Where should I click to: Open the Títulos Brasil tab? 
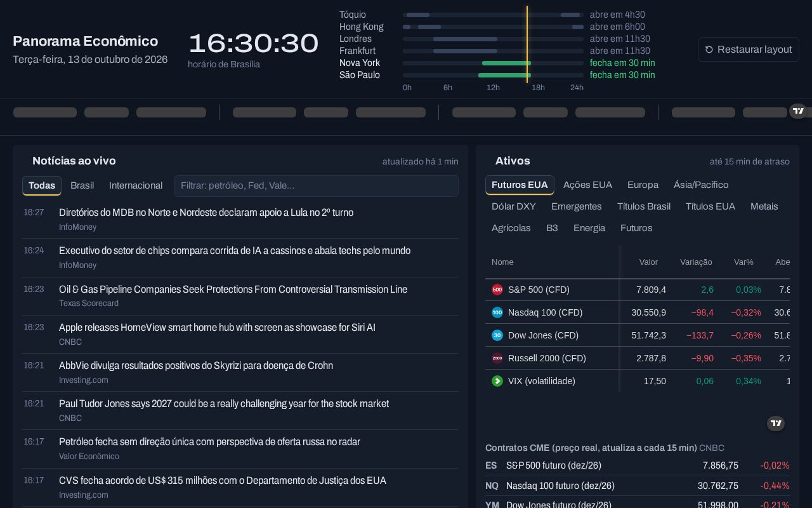[x=644, y=206]
